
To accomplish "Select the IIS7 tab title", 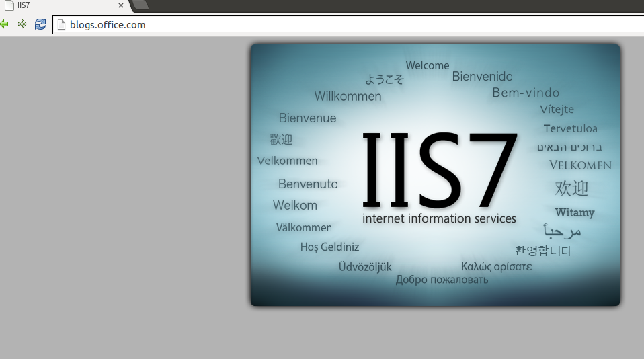I will point(24,5).
